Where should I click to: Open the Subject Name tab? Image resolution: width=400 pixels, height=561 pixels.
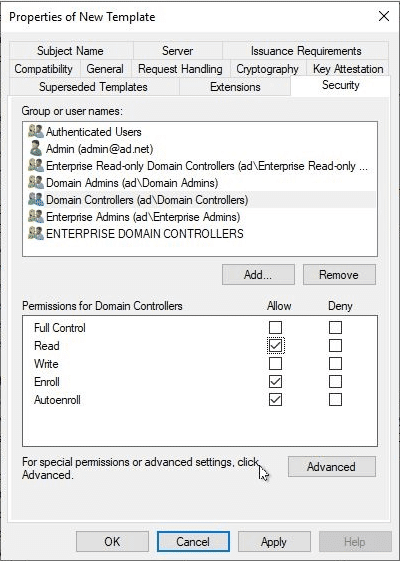(70, 51)
